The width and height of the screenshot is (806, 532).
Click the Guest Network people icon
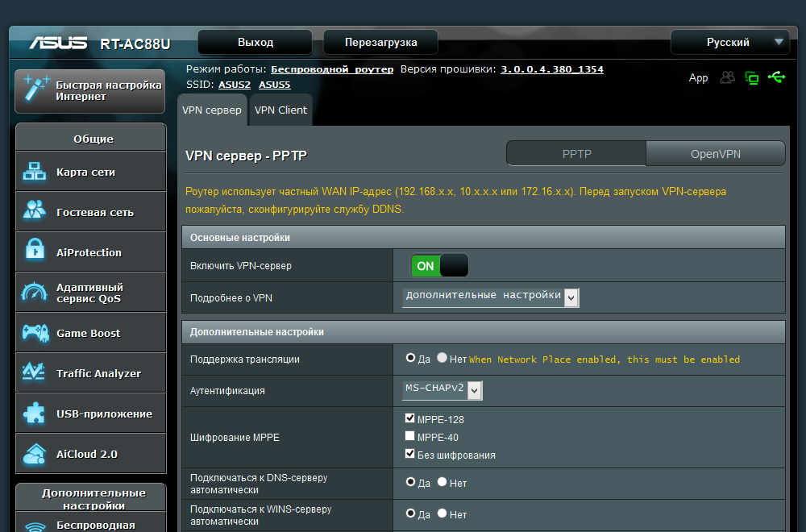tap(35, 210)
